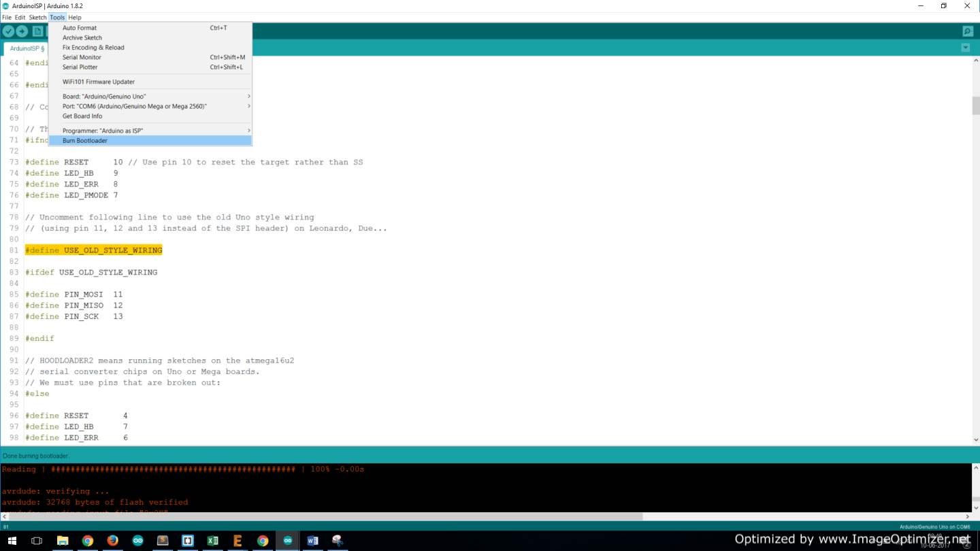Screen dimensions: 980x551
Task: Open Word from the taskbar
Action: [313, 541]
